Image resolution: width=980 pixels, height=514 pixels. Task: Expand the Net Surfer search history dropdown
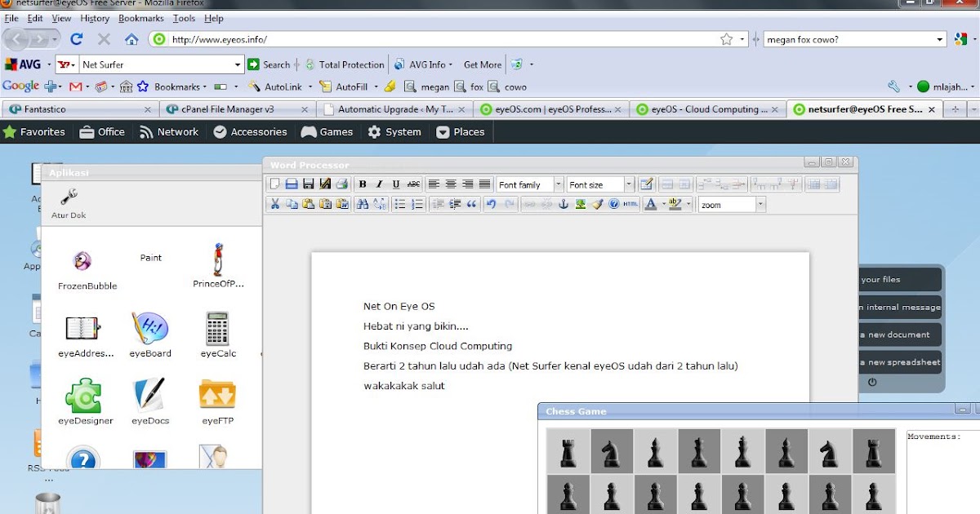click(x=238, y=64)
